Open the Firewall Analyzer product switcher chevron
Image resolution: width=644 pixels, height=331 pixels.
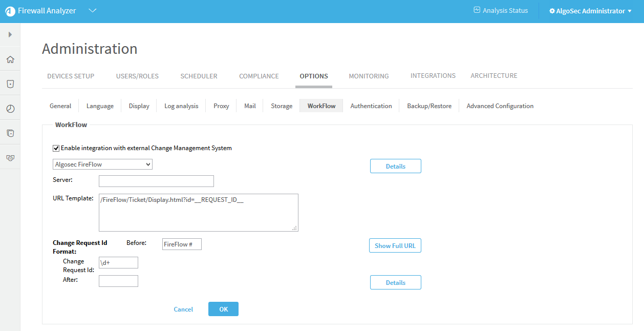[x=93, y=11]
